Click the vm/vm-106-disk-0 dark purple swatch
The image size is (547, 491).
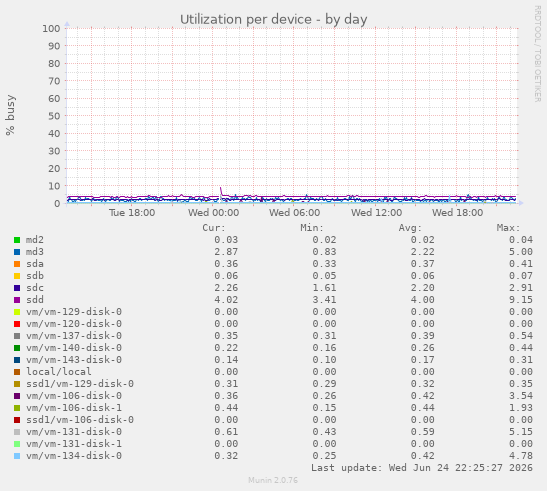tap(17, 396)
